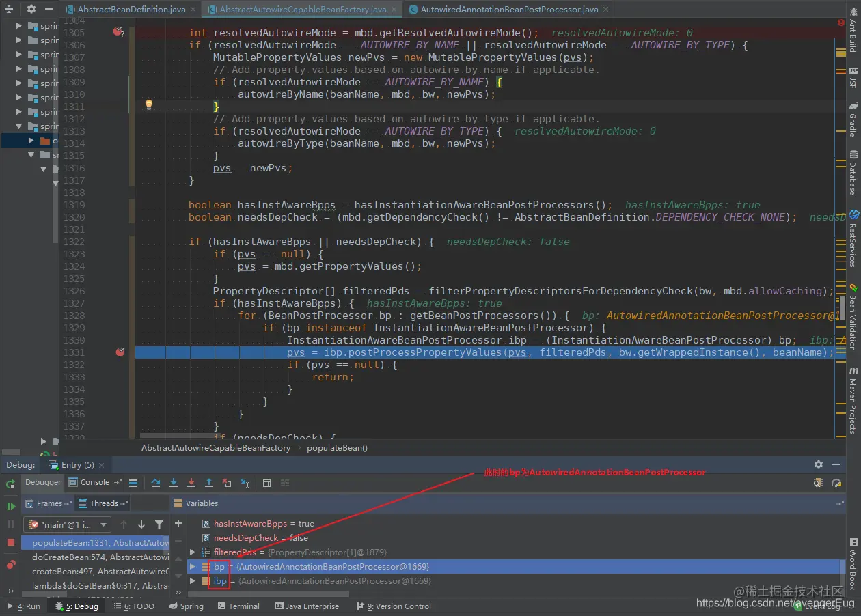
Task: Click populateBean() breadcrumb
Action: pos(337,448)
